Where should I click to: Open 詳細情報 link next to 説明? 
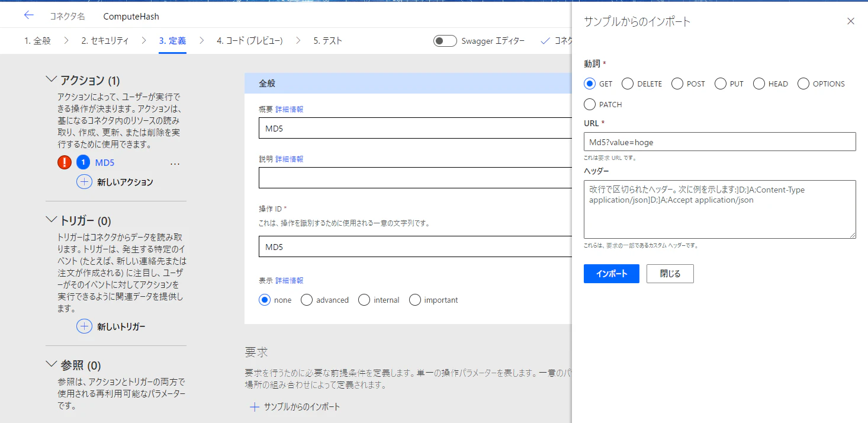point(290,159)
